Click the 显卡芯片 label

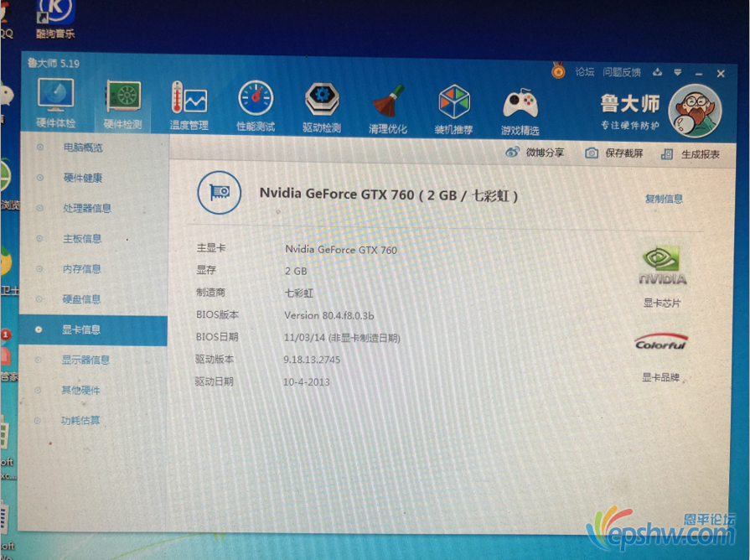click(661, 303)
